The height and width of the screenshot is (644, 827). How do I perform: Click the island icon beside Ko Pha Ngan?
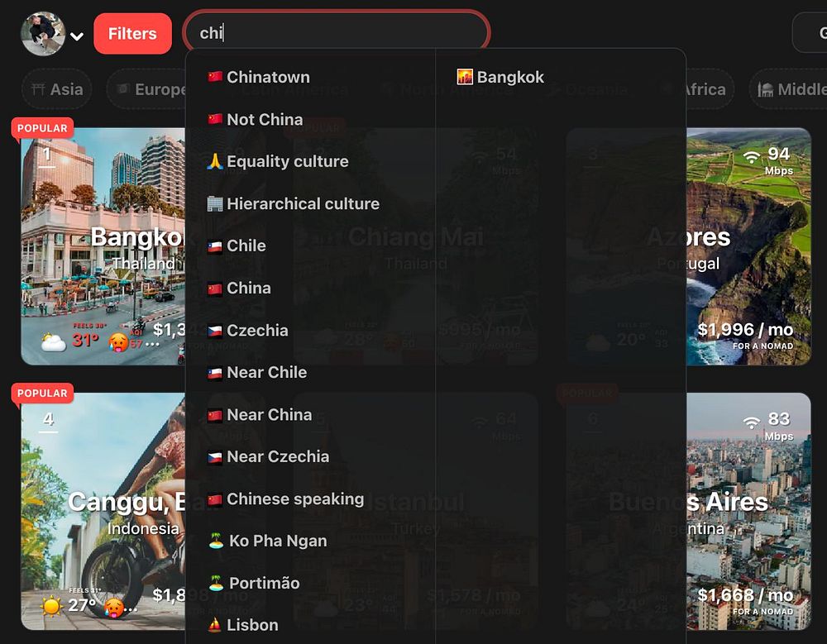[216, 541]
